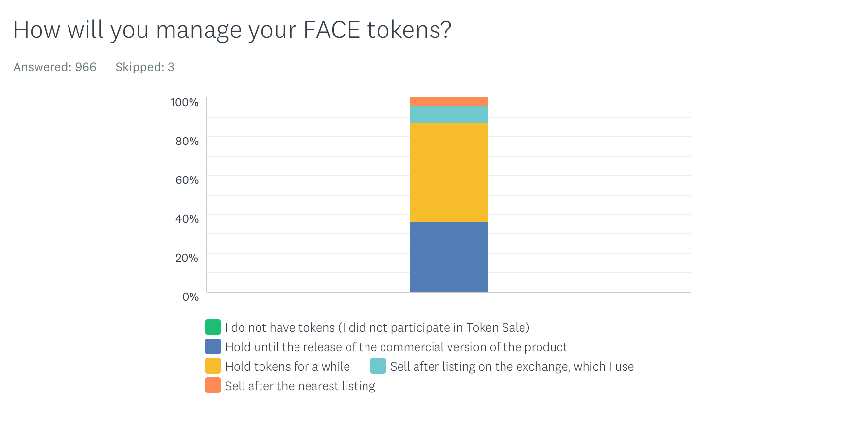Select the yellow bar segment in the chart
Image resolution: width=868 pixels, height=428 pixels.
click(x=449, y=172)
